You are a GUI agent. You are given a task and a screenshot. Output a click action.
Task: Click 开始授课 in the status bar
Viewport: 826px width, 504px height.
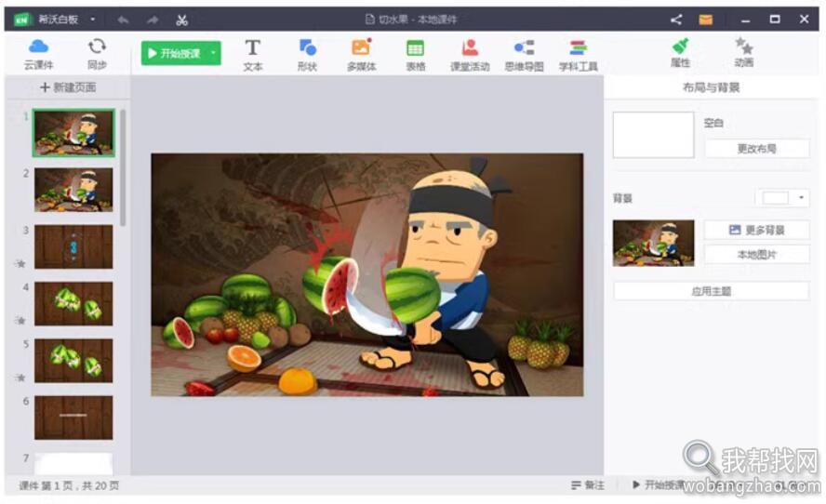(x=659, y=484)
